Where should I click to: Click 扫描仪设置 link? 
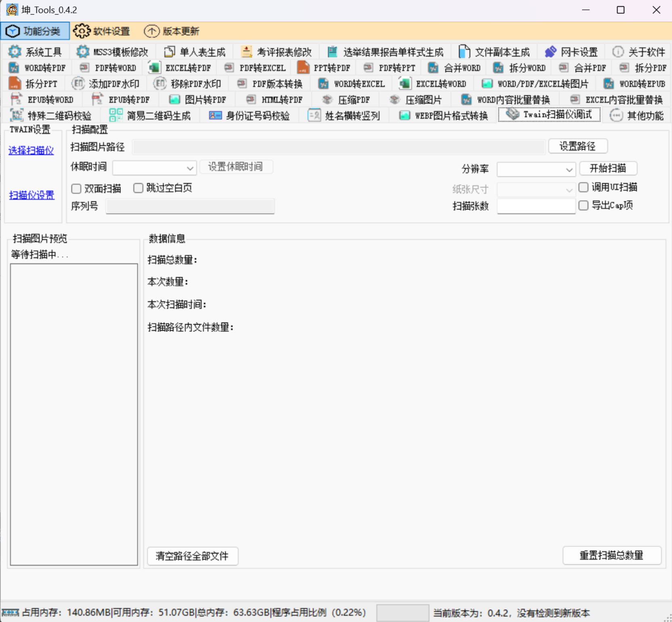[31, 195]
